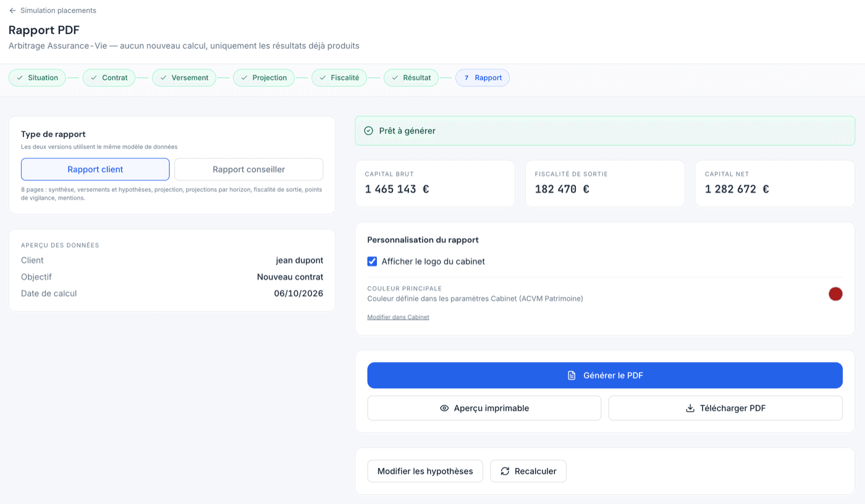The width and height of the screenshot is (865, 504).
Task: Click the checkmark icon in the Fiscalité step
Action: [x=323, y=78]
